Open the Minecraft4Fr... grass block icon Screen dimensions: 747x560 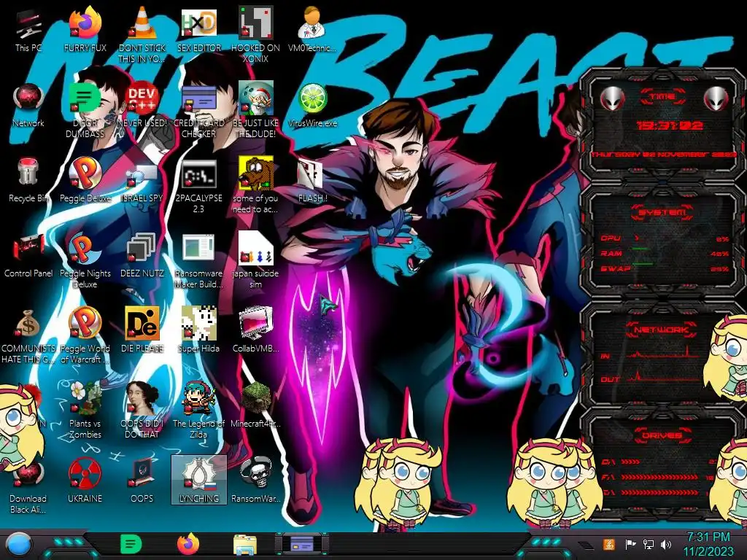255,405
